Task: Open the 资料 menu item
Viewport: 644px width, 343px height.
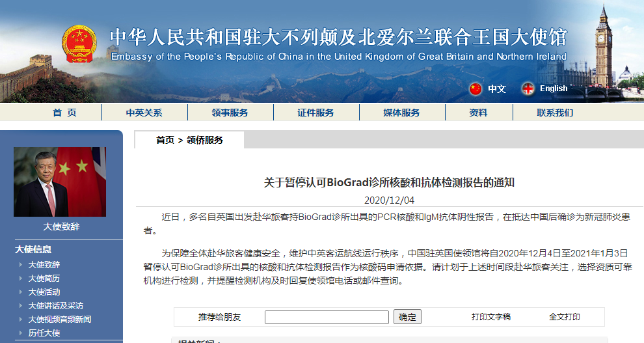Action: 478,113
